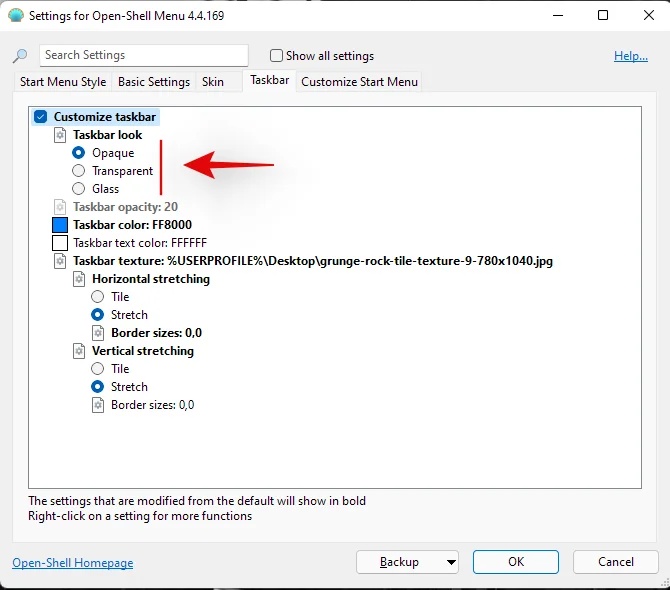Viewport: 670px width, 590px height.
Task: Minimize the settings window
Action: [558, 15]
